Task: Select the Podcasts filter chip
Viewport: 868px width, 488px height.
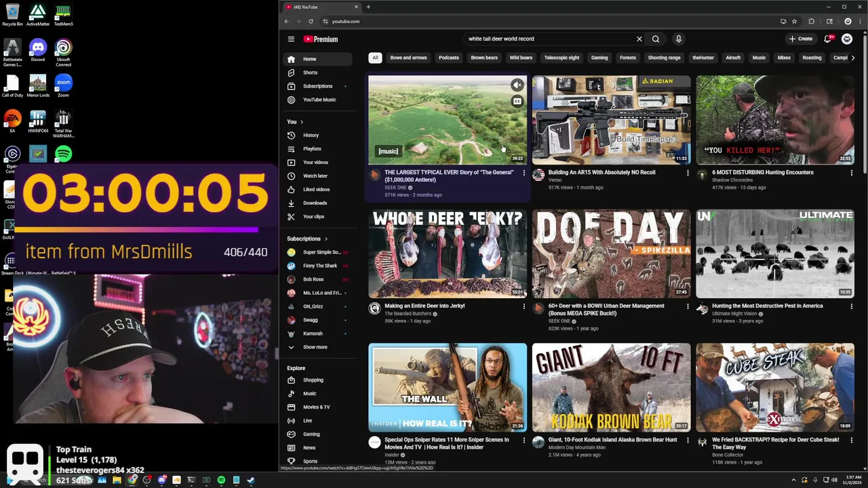Action: (x=448, y=58)
